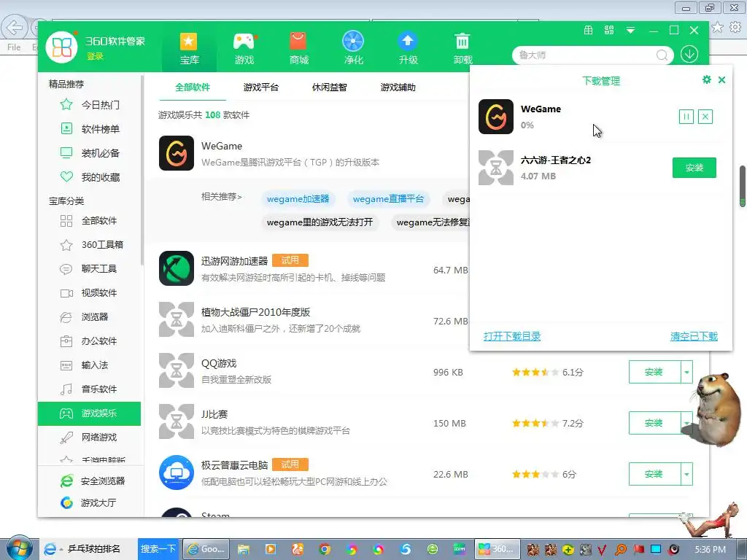
Task: Select 输入法 category
Action: pyautogui.click(x=90, y=365)
